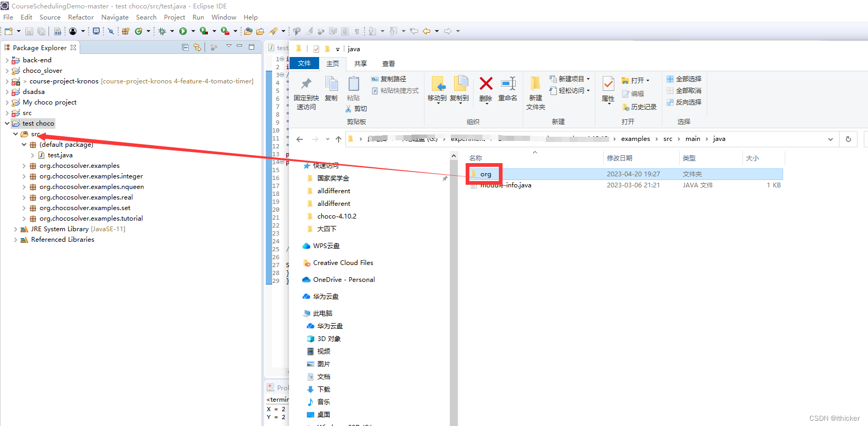Image resolution: width=868 pixels, height=426 pixels.
Task: Click Invert Selection (反向选择) in ribbon
Action: [x=684, y=102]
